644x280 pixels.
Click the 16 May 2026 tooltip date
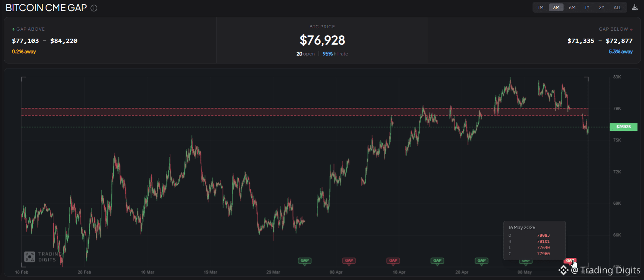(x=522, y=228)
